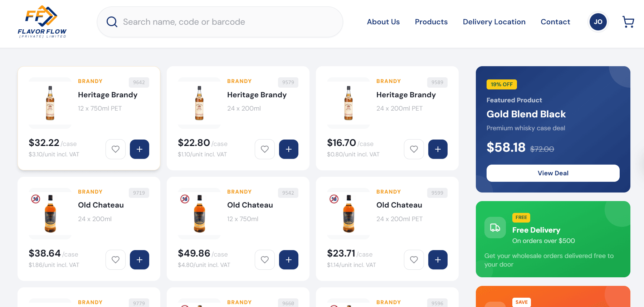This screenshot has height=307, width=644.
Task: Favorite the Heritage Brandy 24x200ml PET
Action: pos(414,149)
